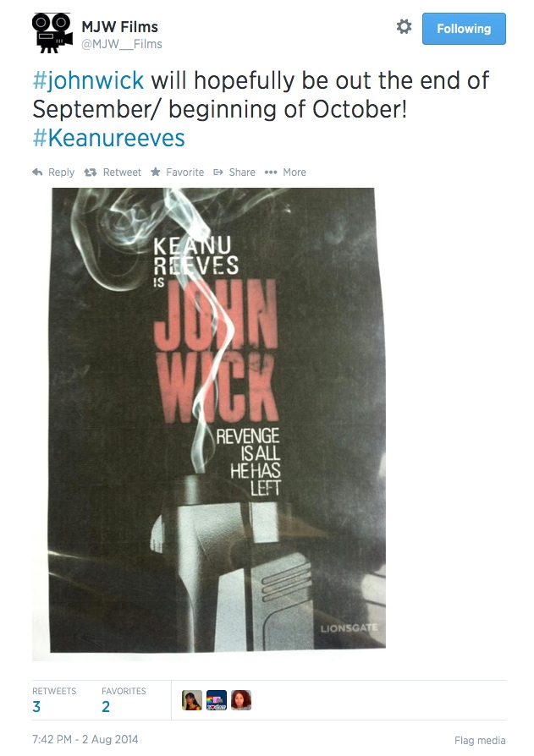Open the MJW Films camera avatar
This screenshot has width=534, height=756.
tap(52, 33)
